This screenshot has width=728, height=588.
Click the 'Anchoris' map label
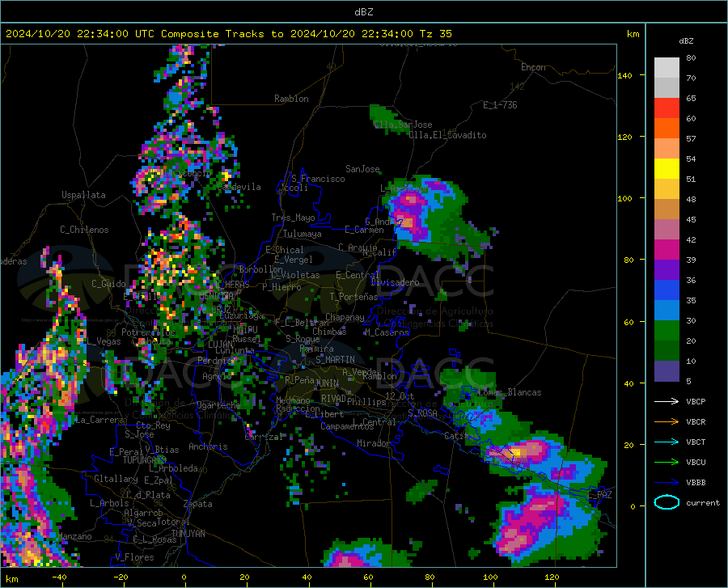pos(208,446)
